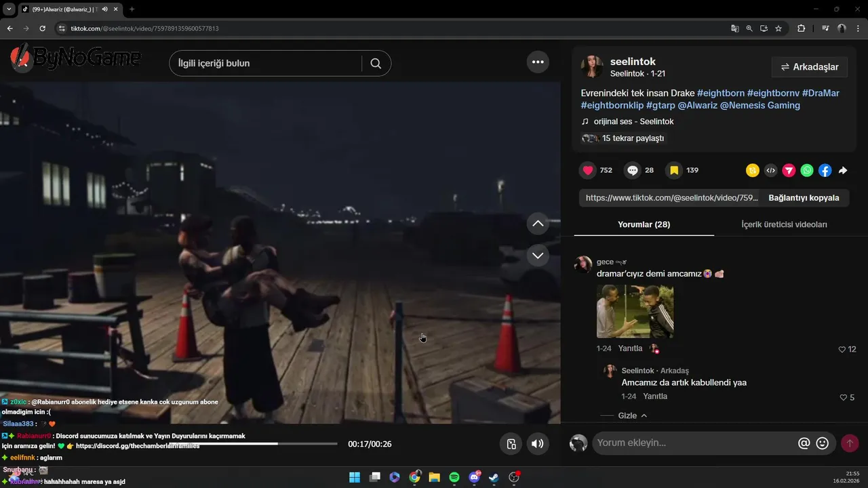868x488 pixels.
Task: Open the image attached to gece's comment
Action: (635, 311)
